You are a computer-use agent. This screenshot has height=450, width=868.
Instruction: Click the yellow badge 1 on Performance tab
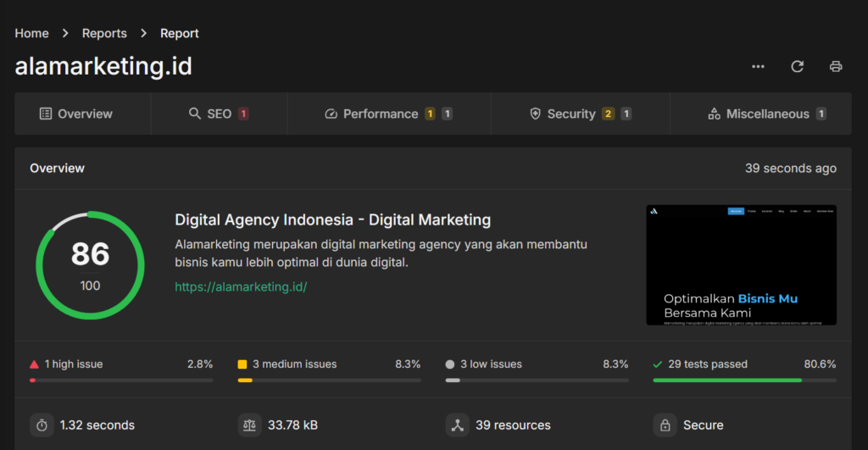pos(430,114)
